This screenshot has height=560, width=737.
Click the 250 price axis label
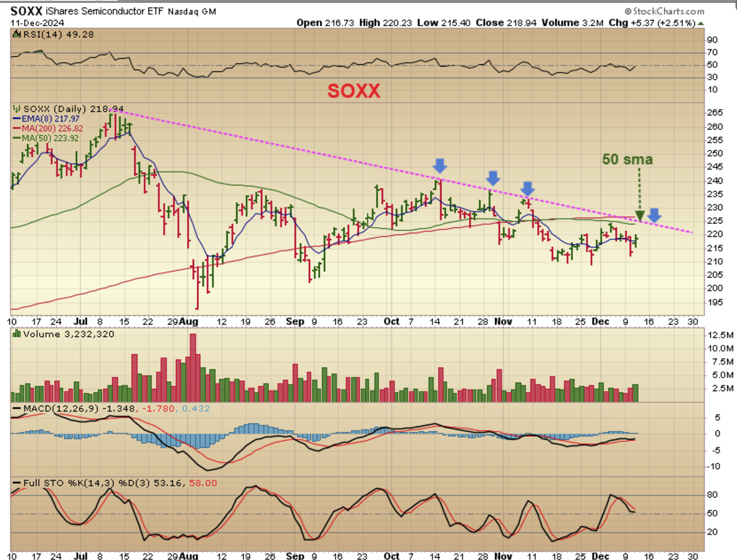[x=715, y=153]
